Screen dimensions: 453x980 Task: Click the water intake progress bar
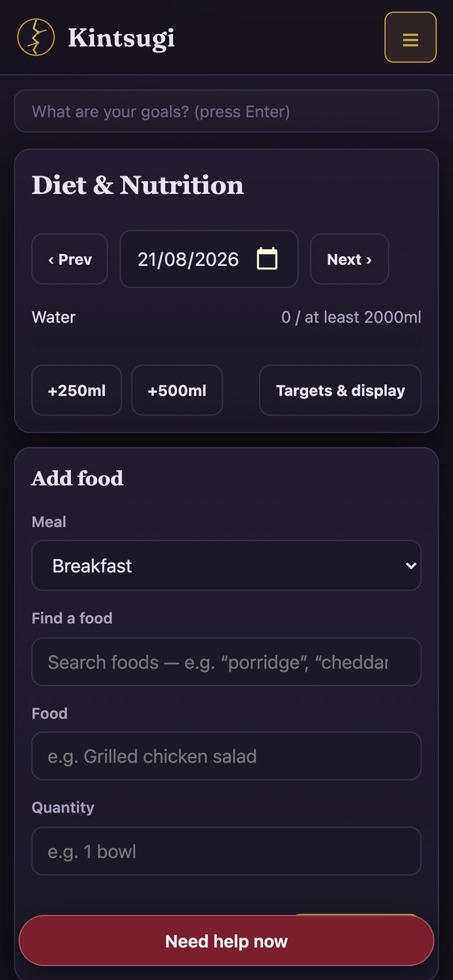[226, 342]
